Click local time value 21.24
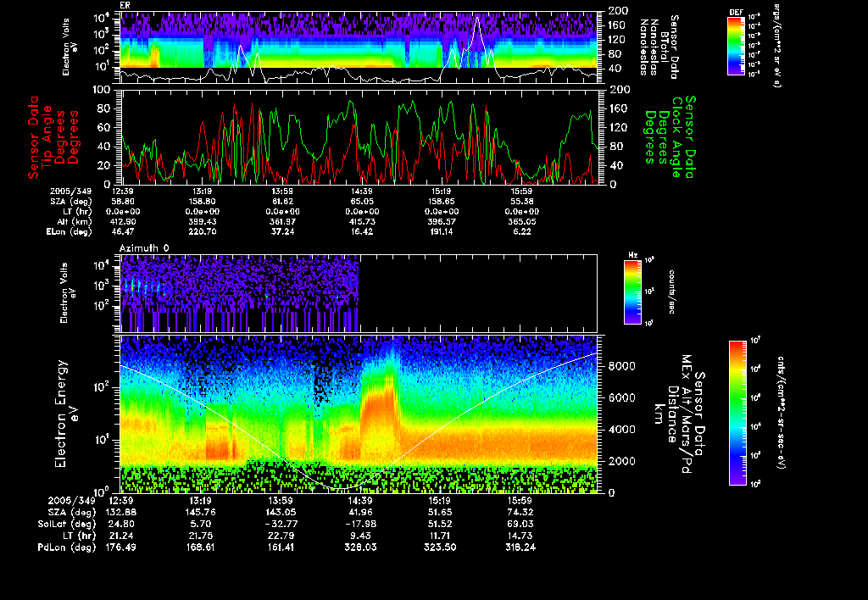Image resolution: width=868 pixels, height=600 pixels. (122, 536)
